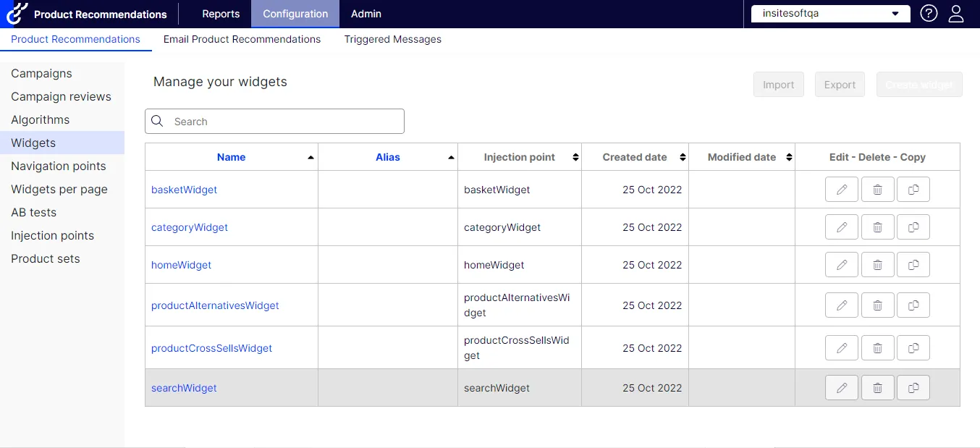Open the Email Product Recommendations tab

242,39
